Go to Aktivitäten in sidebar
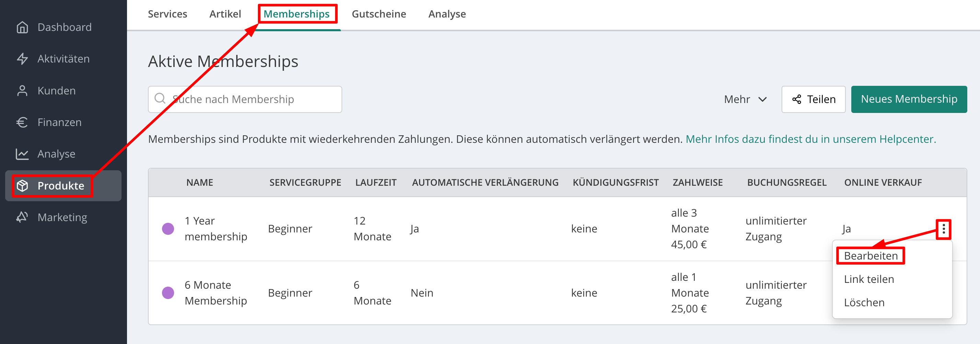980x344 pixels. pos(63,59)
